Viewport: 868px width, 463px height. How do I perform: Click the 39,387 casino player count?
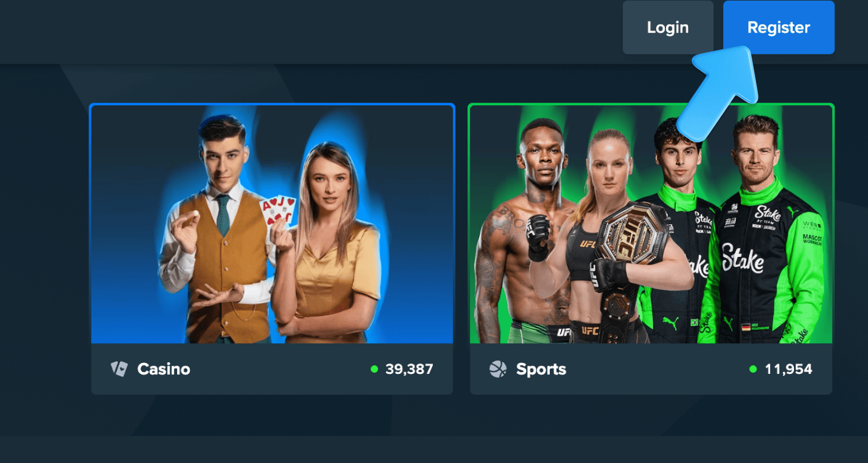(x=409, y=369)
